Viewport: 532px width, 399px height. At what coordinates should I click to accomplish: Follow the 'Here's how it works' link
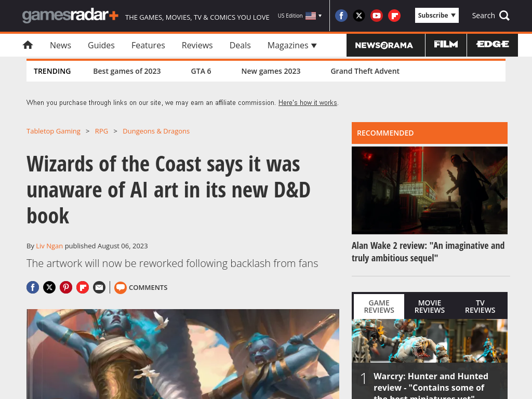coord(308,102)
